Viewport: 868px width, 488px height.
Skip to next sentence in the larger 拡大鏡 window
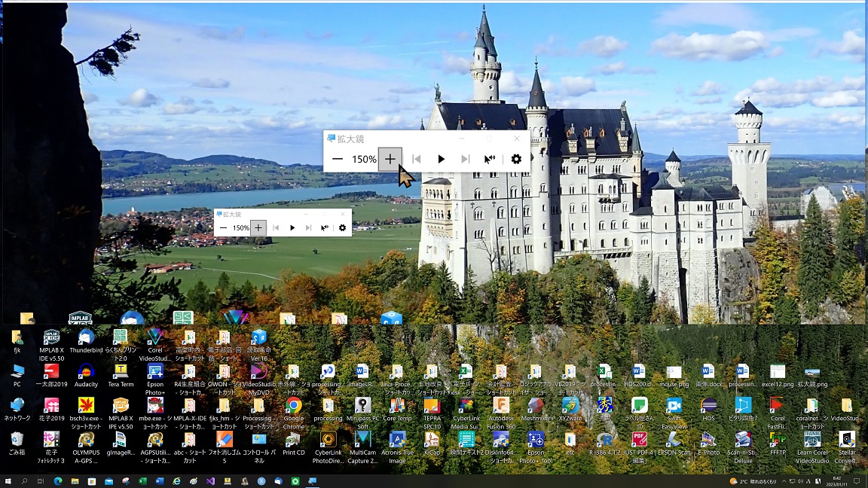coord(465,159)
